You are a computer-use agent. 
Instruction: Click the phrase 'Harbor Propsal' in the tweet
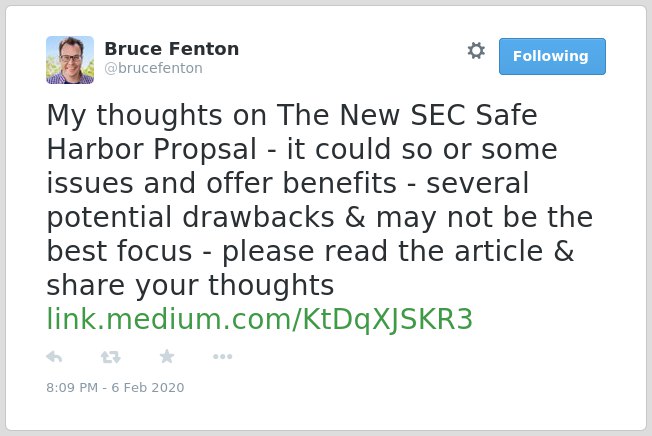(152, 149)
